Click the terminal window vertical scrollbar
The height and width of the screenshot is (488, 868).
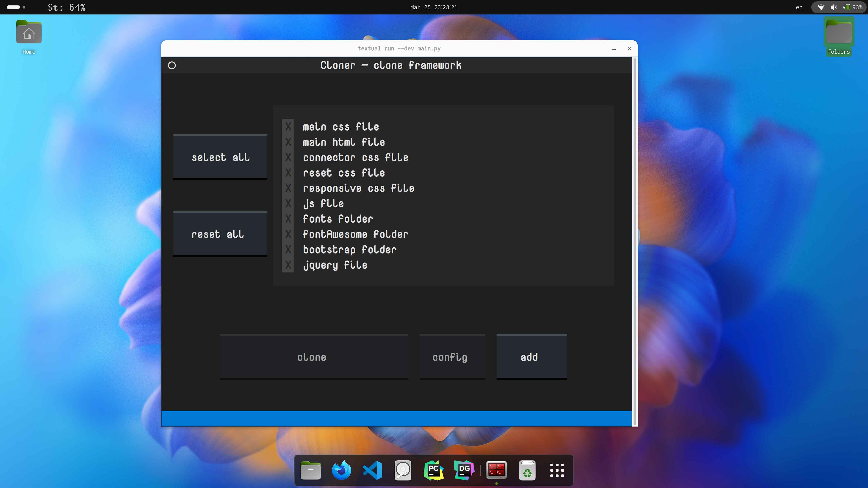click(635, 236)
